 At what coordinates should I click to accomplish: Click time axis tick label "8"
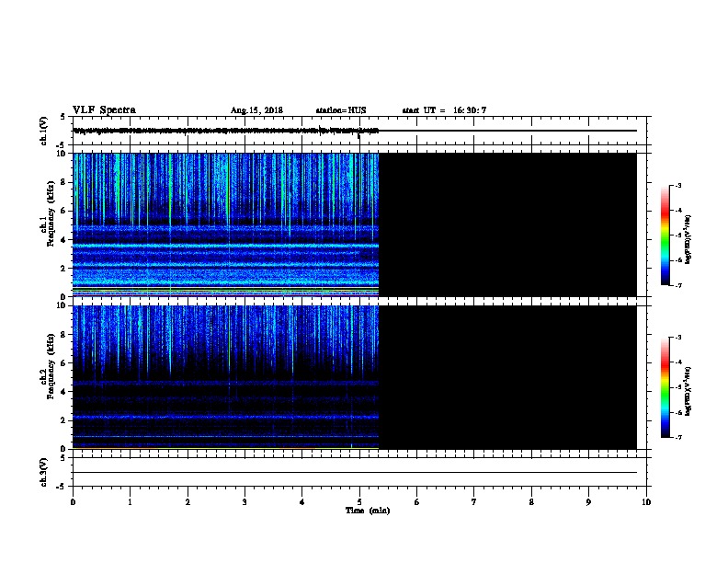(531, 501)
